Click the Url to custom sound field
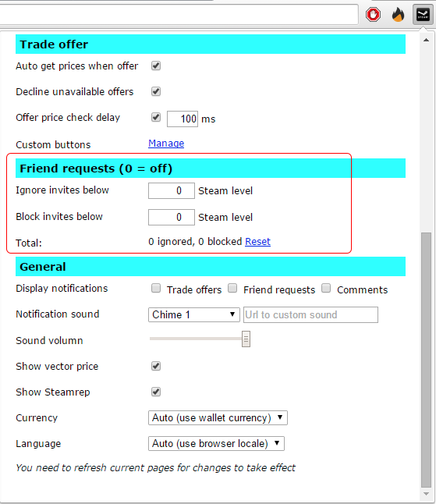Viewport: 436px width, 504px height. click(x=310, y=314)
